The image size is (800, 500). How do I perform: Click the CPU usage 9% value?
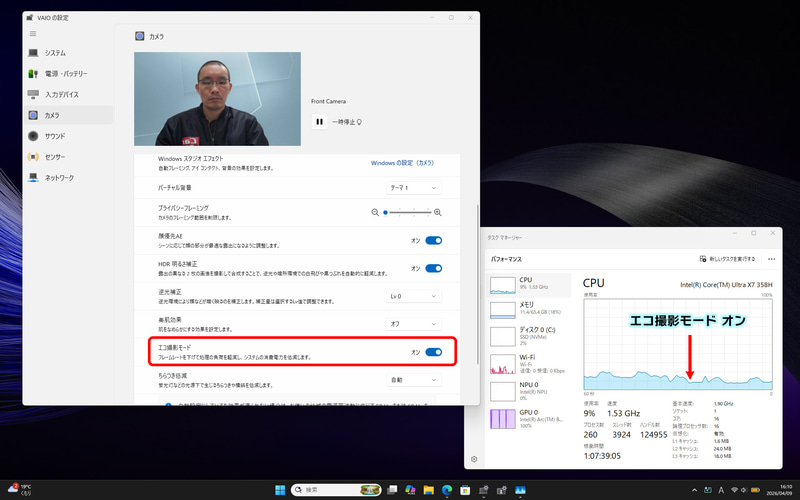tap(589, 413)
